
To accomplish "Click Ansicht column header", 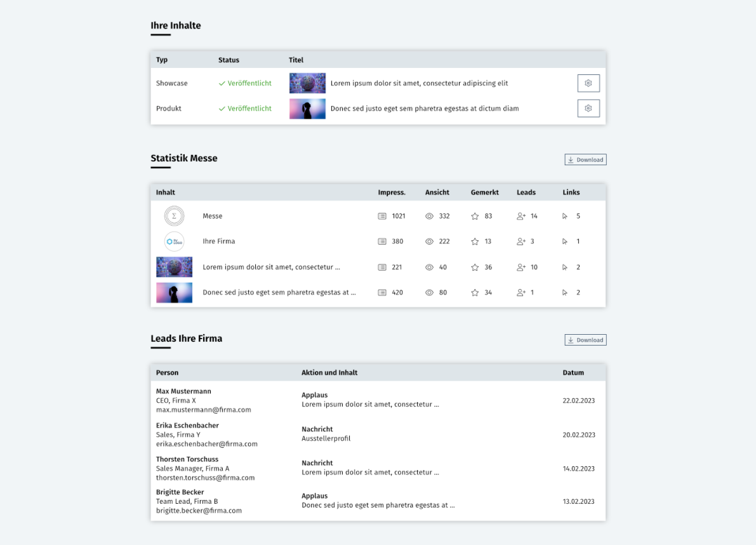I will pyautogui.click(x=437, y=192).
